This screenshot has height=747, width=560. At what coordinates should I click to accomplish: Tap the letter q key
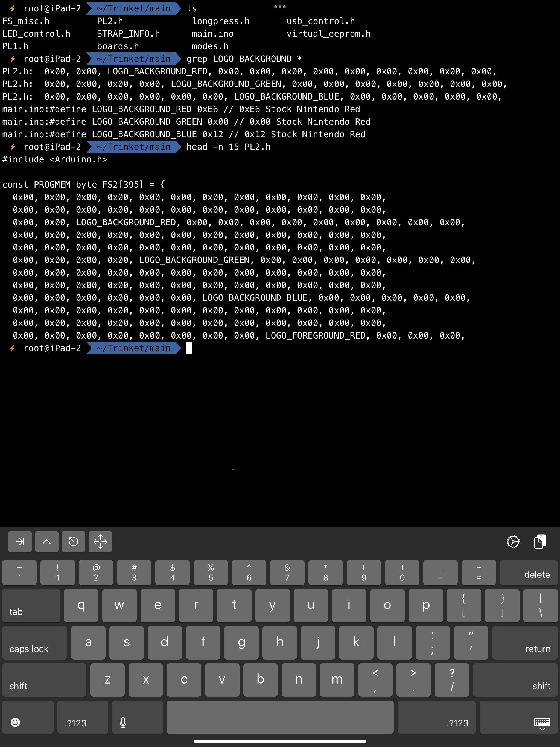(81, 606)
